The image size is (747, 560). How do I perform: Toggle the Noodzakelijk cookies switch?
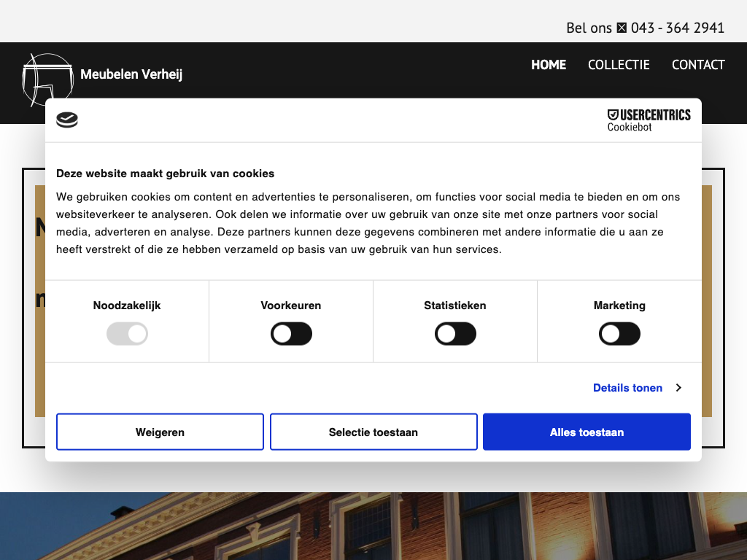pyautogui.click(x=127, y=335)
